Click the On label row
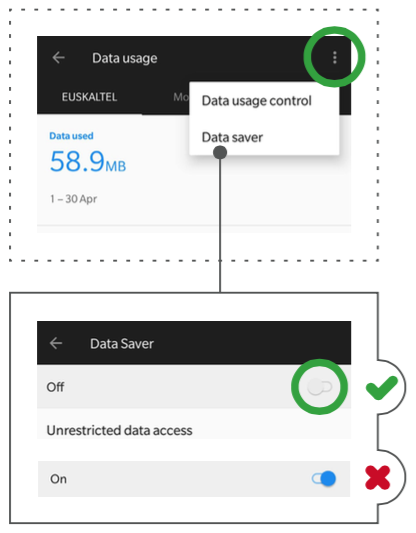416x533 pixels. pos(194,479)
